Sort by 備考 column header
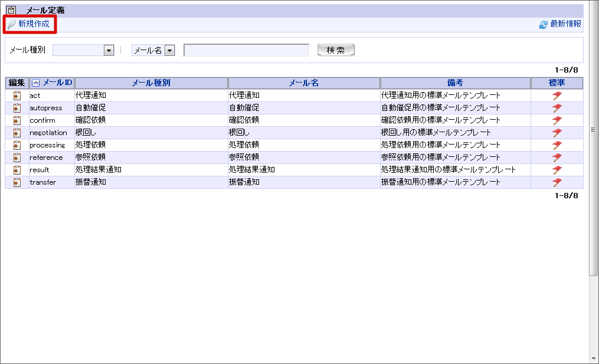 pyautogui.click(x=456, y=83)
